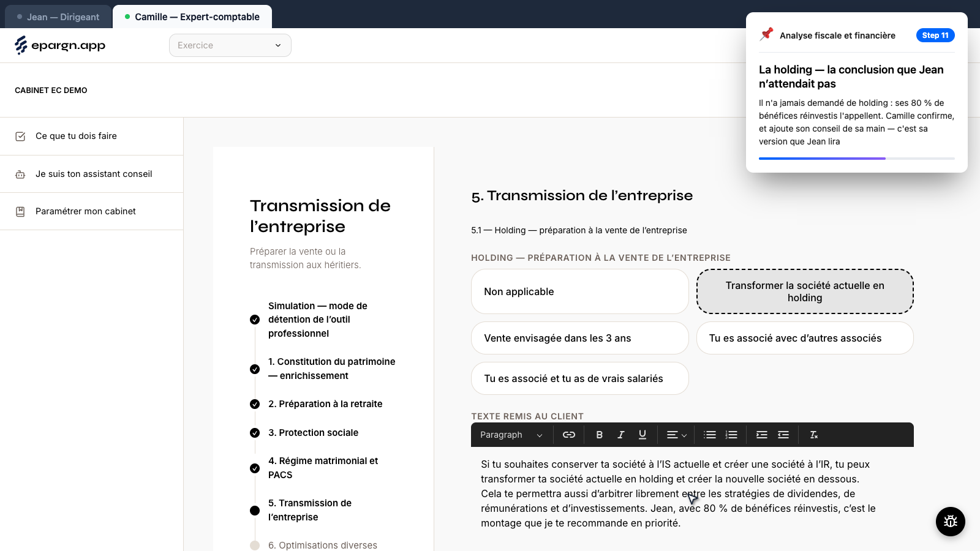Screen dimensions: 980x551
Task: Click the book icon beside Paramétrer mon cabinet
Action: [20, 212]
